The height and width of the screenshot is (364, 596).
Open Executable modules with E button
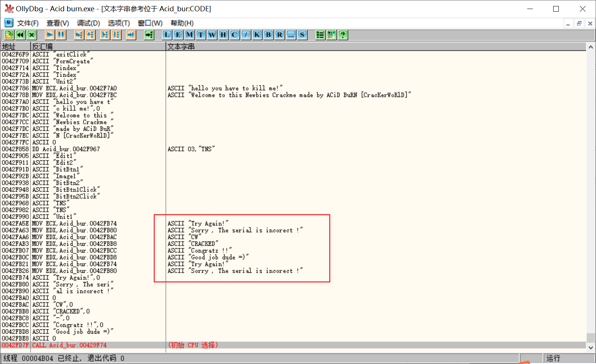pyautogui.click(x=178, y=35)
